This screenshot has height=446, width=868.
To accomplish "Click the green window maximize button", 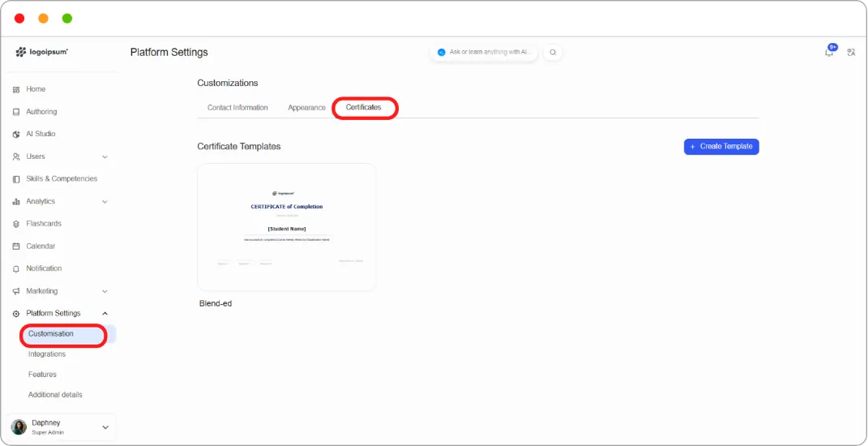I will (67, 19).
